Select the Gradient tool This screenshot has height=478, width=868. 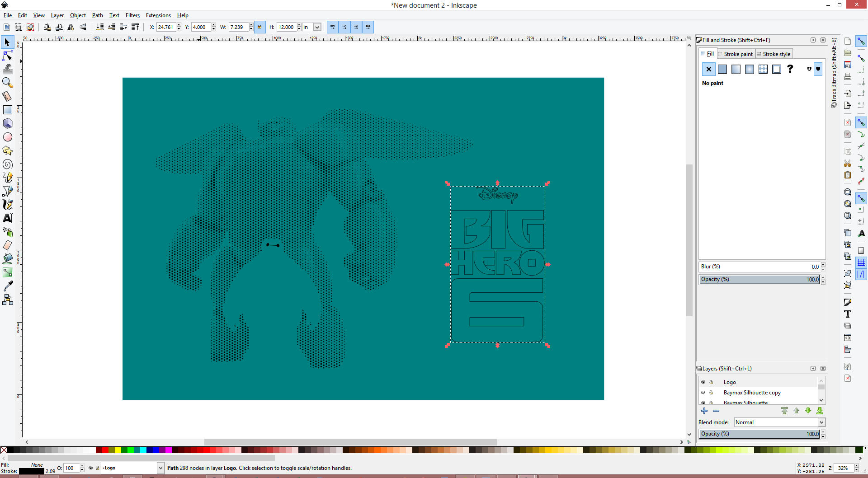[8, 272]
